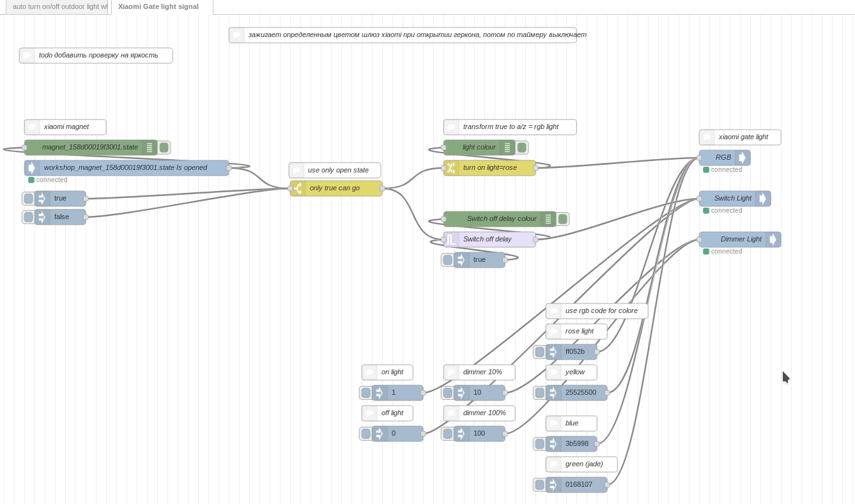Image resolution: width=855 pixels, height=504 pixels.
Task: Select the todo comment text about яркость
Action: pyautogui.click(x=98, y=56)
